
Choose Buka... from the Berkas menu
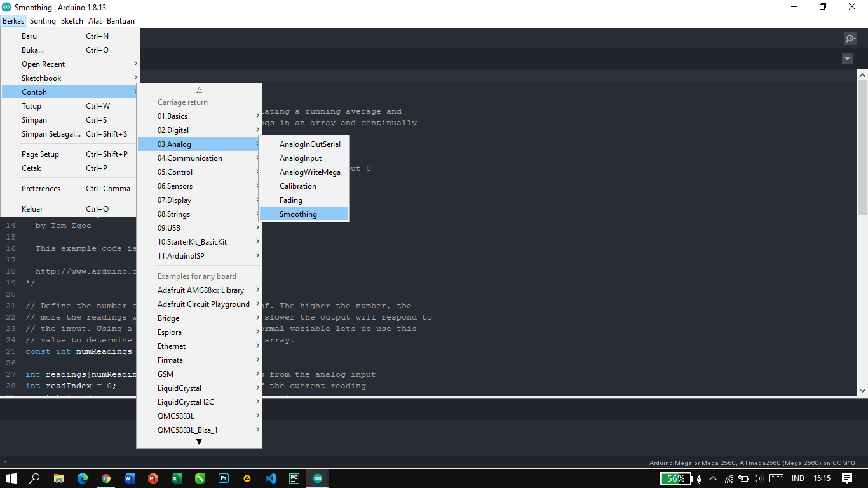[70, 50]
